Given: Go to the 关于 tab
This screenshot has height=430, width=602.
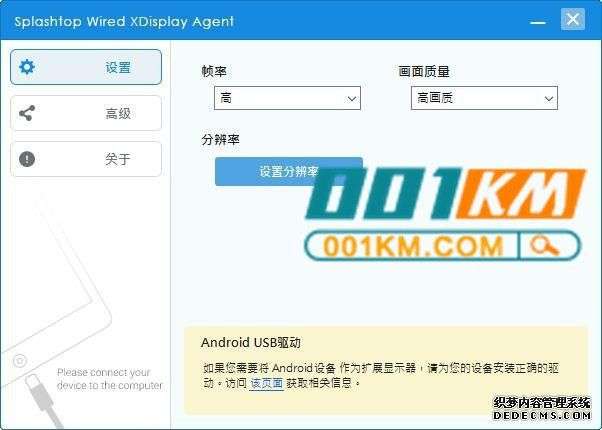Looking at the screenshot, I should coord(86,159).
